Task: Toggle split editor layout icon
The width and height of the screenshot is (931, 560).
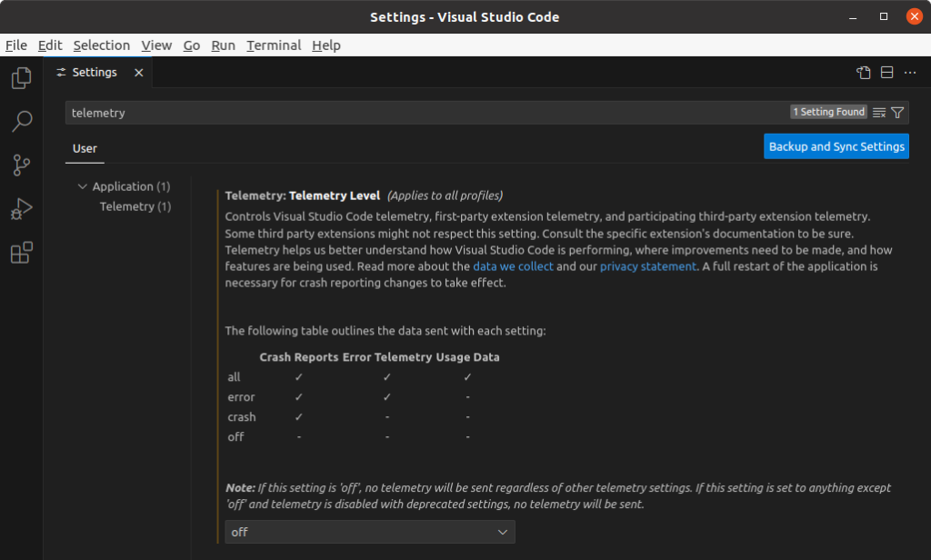Action: (x=886, y=73)
